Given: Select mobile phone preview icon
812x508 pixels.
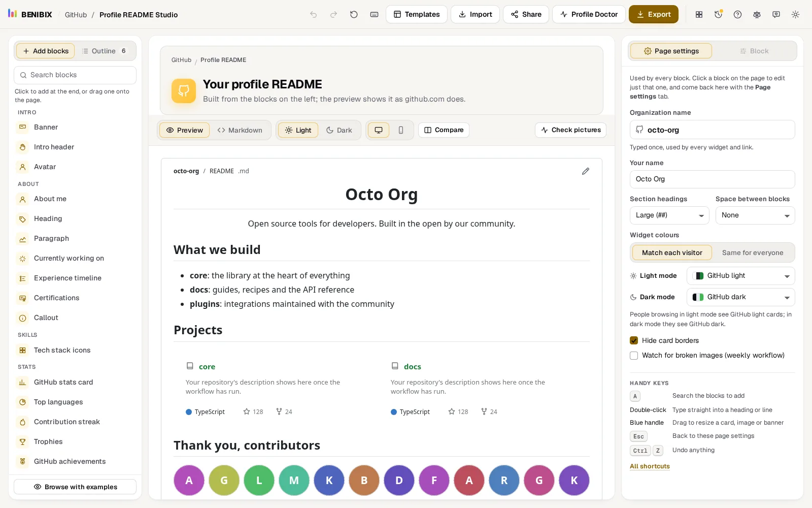Looking at the screenshot, I should (x=401, y=130).
